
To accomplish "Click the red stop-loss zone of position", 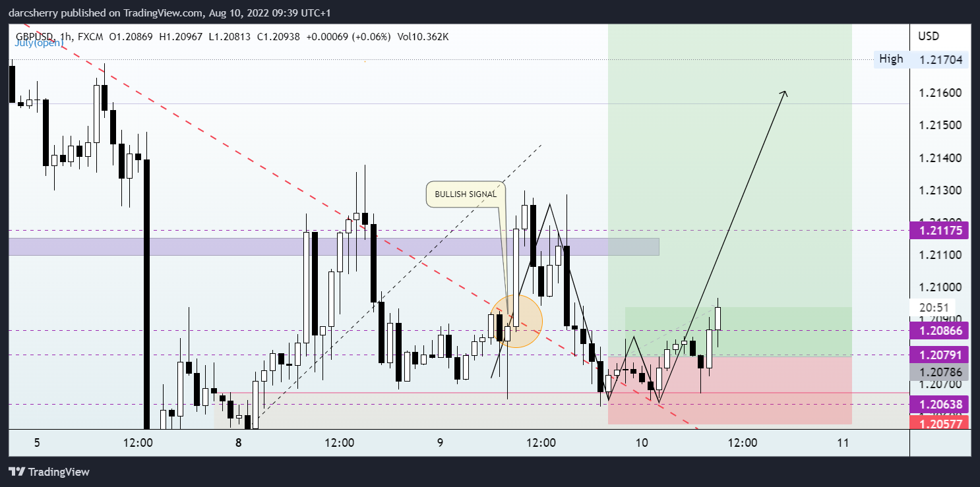I will click(730, 390).
